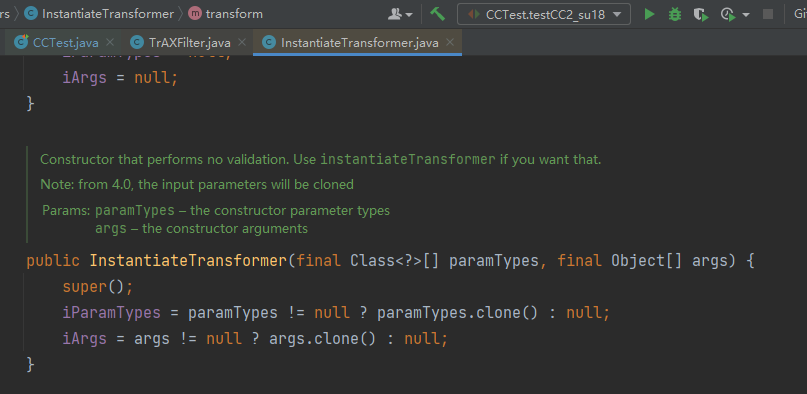Click the 'Note: from 4.0' documentation line
Image resolution: width=807 pixels, height=394 pixels.
tap(197, 184)
